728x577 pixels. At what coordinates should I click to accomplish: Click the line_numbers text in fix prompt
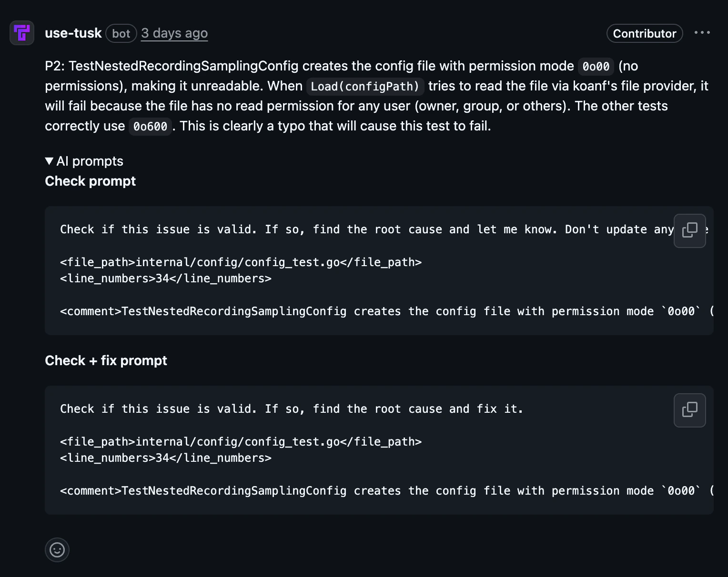click(x=165, y=458)
